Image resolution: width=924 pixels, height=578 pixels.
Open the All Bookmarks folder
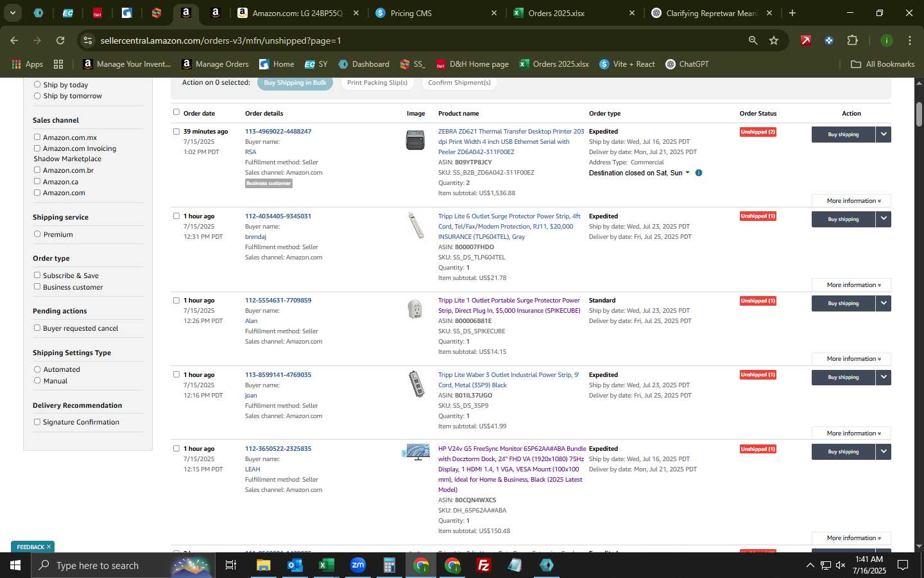tap(882, 64)
